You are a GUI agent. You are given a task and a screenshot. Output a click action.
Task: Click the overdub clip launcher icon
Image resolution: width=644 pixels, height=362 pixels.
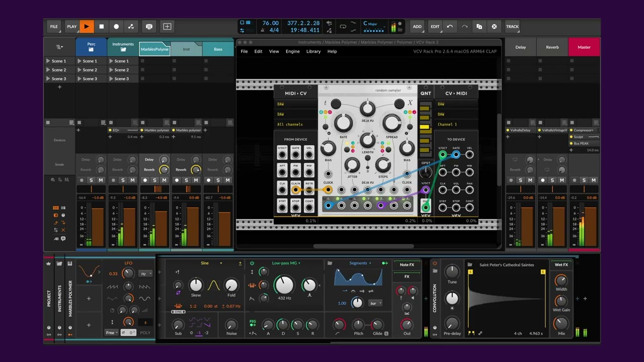coord(149,27)
